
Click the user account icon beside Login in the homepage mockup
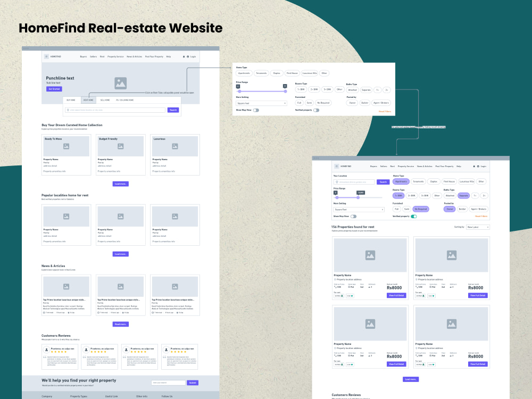pos(188,57)
